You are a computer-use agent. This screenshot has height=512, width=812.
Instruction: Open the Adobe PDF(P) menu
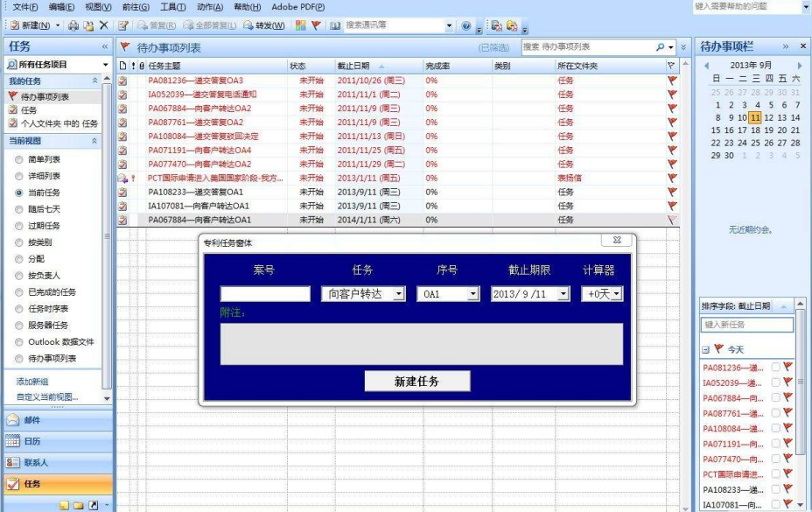tap(298, 7)
